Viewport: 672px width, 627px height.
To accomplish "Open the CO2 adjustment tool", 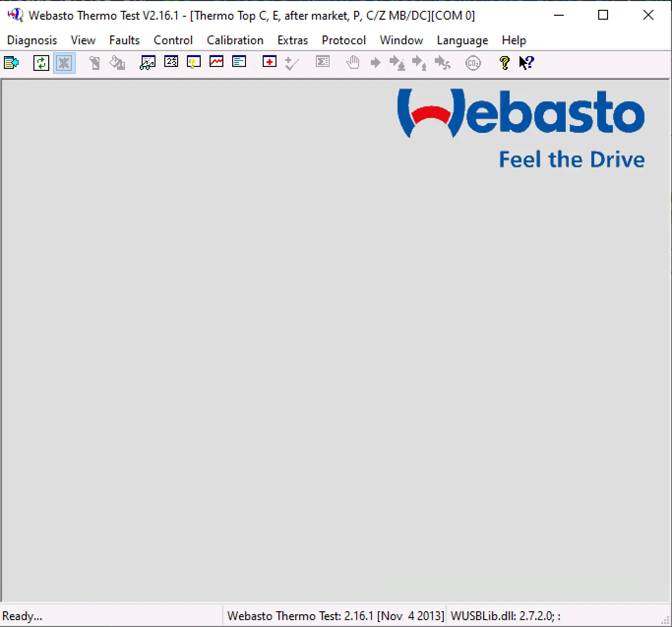I will [x=473, y=63].
